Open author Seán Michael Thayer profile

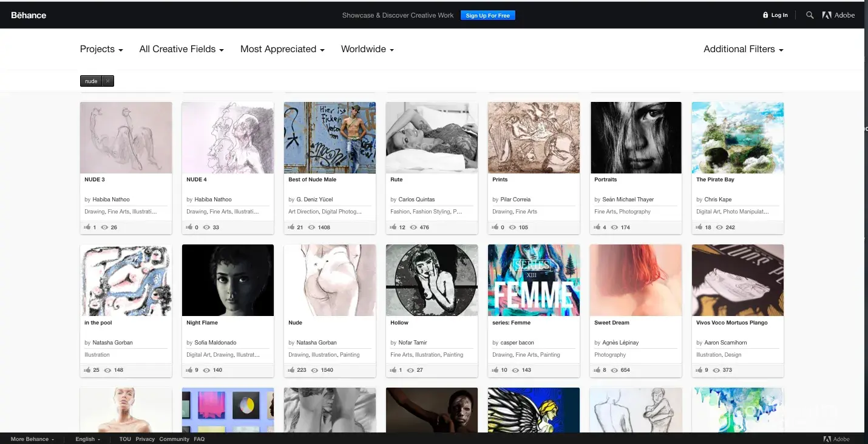point(628,200)
